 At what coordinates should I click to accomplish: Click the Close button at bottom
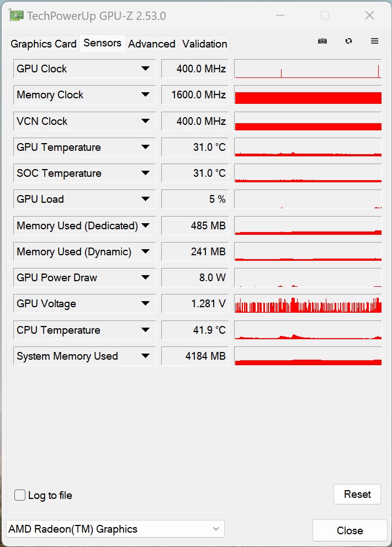click(349, 530)
